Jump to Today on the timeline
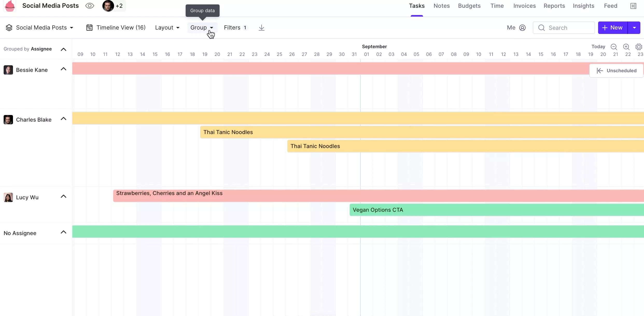Image resolution: width=644 pixels, height=316 pixels. 598,47
